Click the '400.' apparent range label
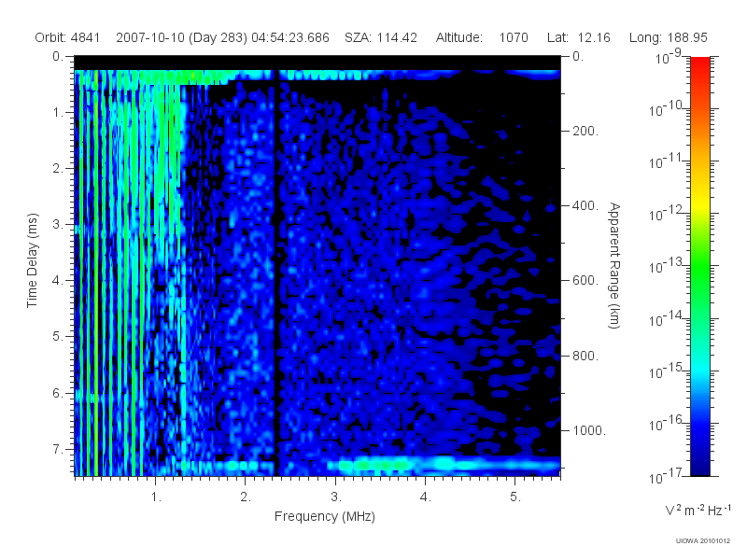The image size is (747, 560). click(x=585, y=205)
